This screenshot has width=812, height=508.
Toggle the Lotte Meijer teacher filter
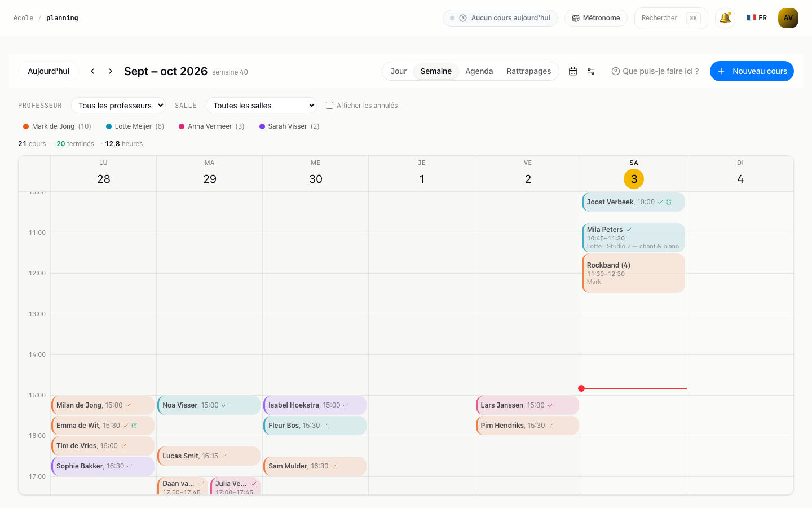(x=135, y=126)
